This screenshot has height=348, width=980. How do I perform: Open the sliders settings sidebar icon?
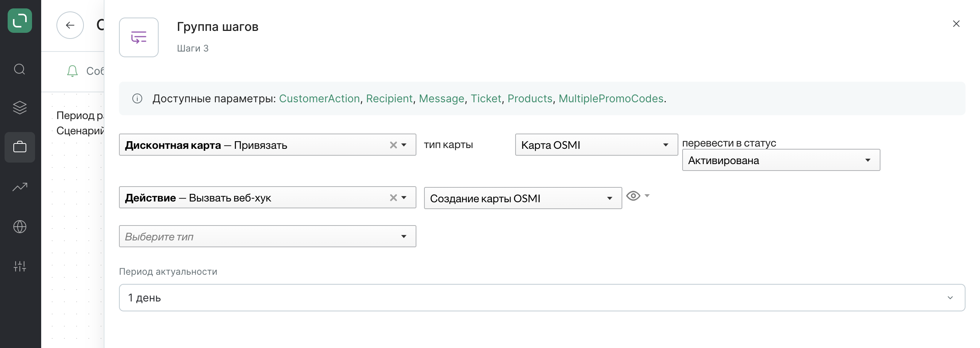[x=20, y=266]
